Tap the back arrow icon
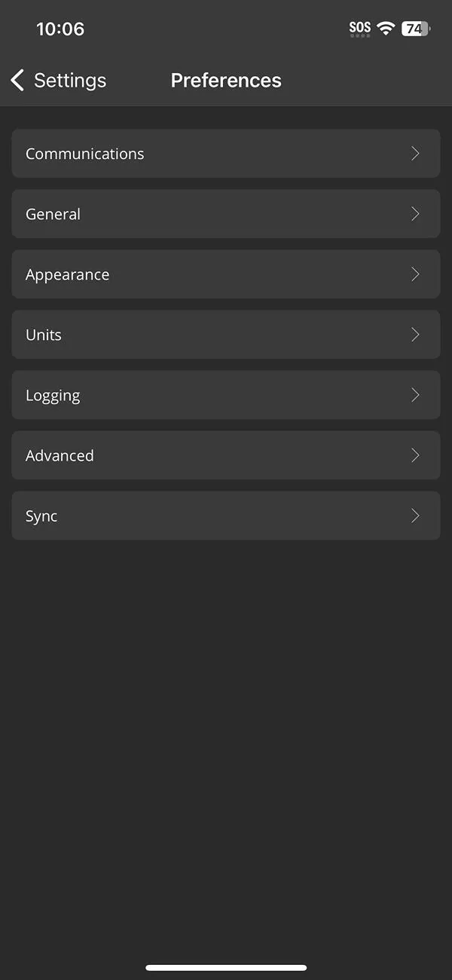The image size is (452, 980). 17,80
